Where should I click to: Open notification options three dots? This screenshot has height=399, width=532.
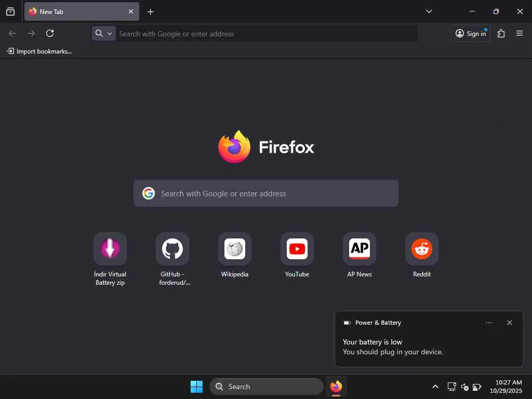488,323
